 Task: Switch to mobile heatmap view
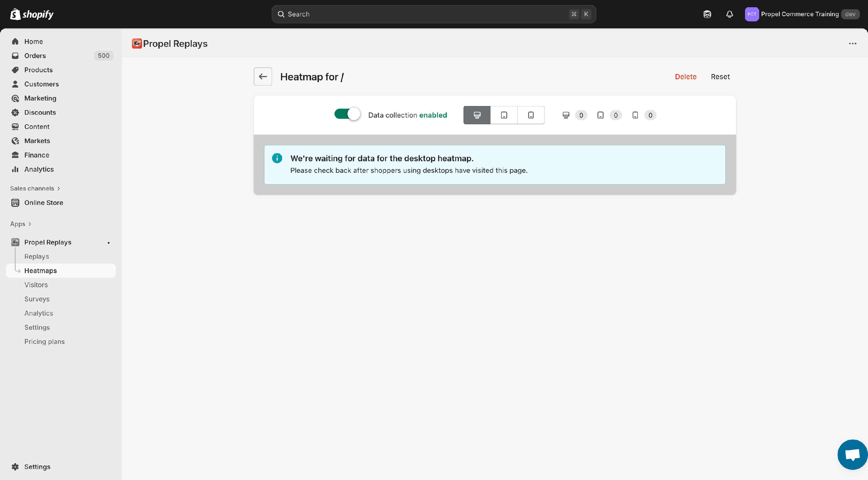pos(531,115)
